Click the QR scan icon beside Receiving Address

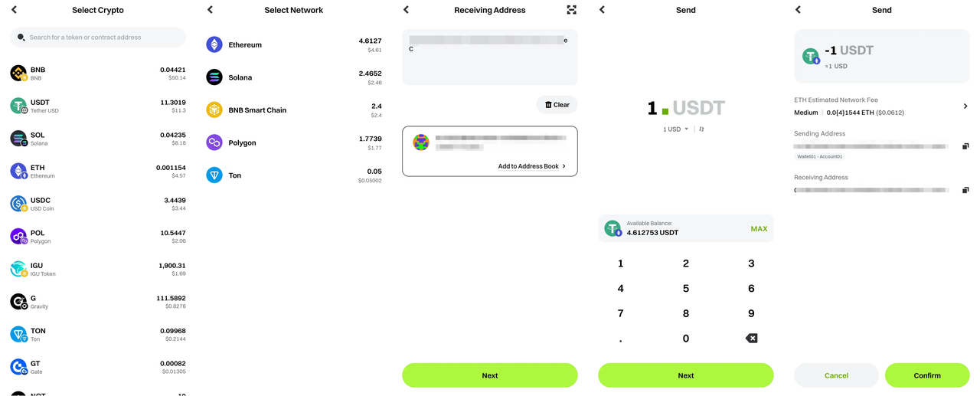(571, 10)
